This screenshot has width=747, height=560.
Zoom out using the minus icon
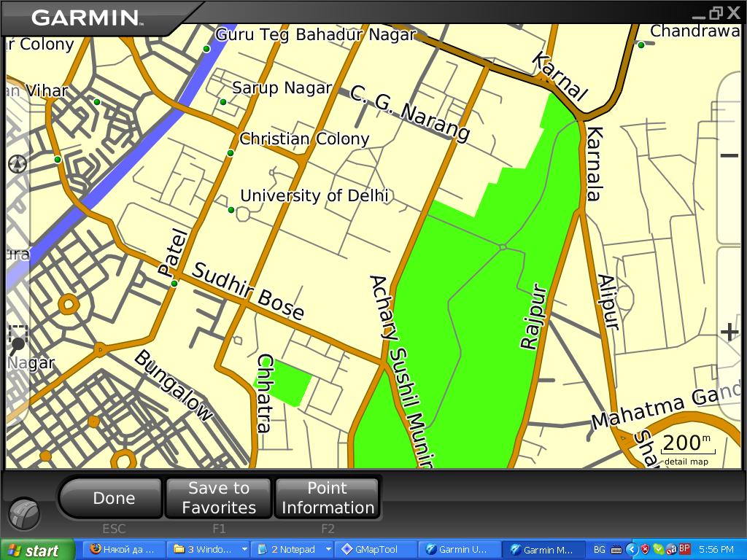(729, 156)
